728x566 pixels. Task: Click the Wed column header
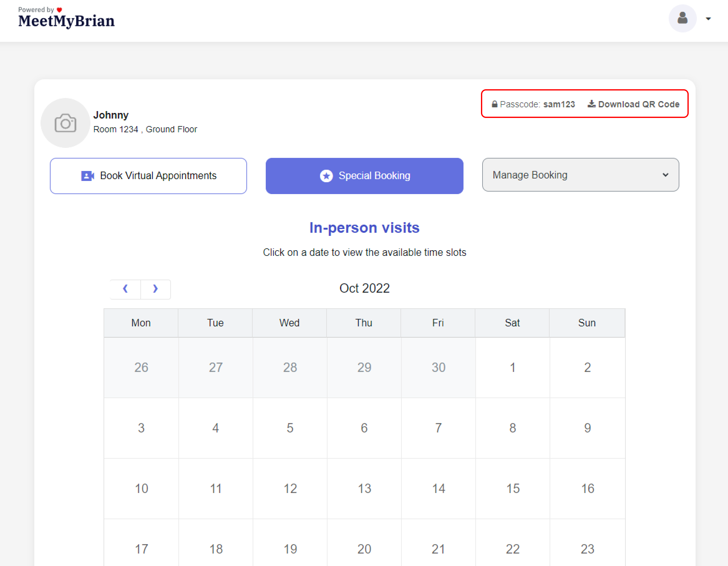[x=289, y=323]
